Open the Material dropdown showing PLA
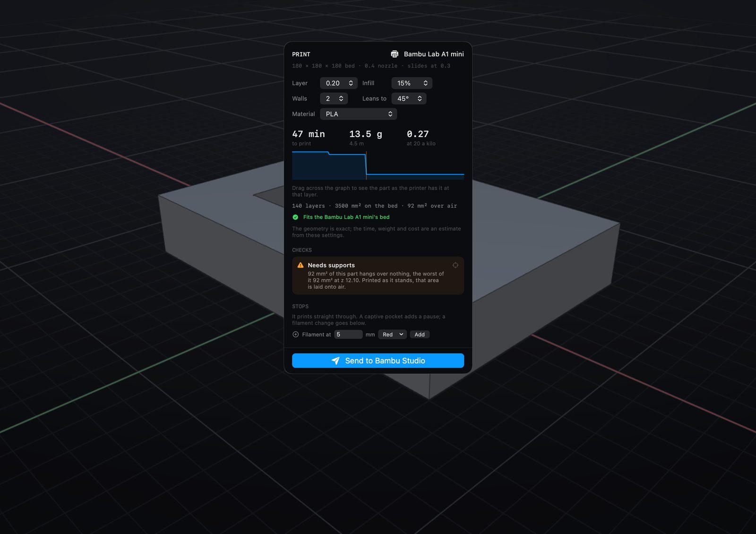756x534 pixels. pos(358,114)
